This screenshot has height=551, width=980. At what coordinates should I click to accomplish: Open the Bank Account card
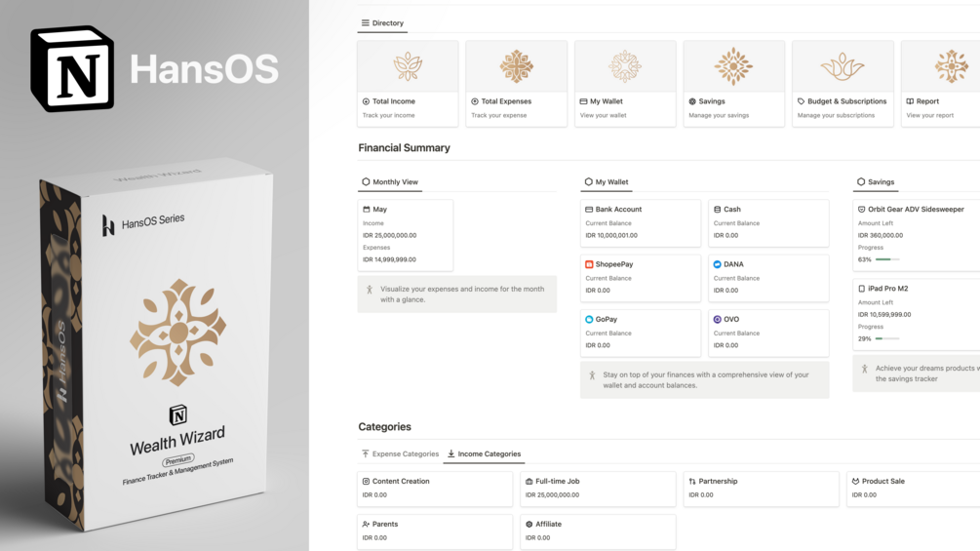click(x=640, y=222)
